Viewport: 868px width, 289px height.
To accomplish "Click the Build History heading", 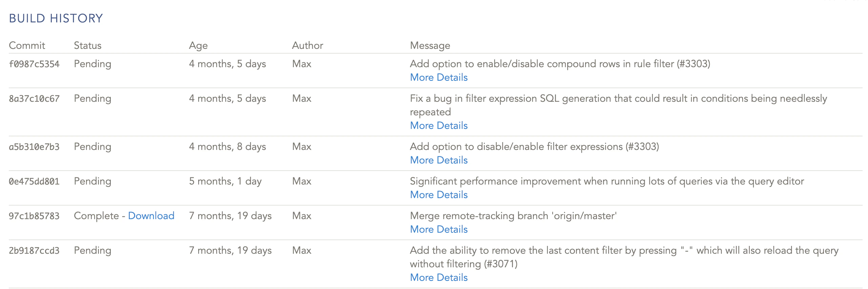I will click(x=56, y=18).
